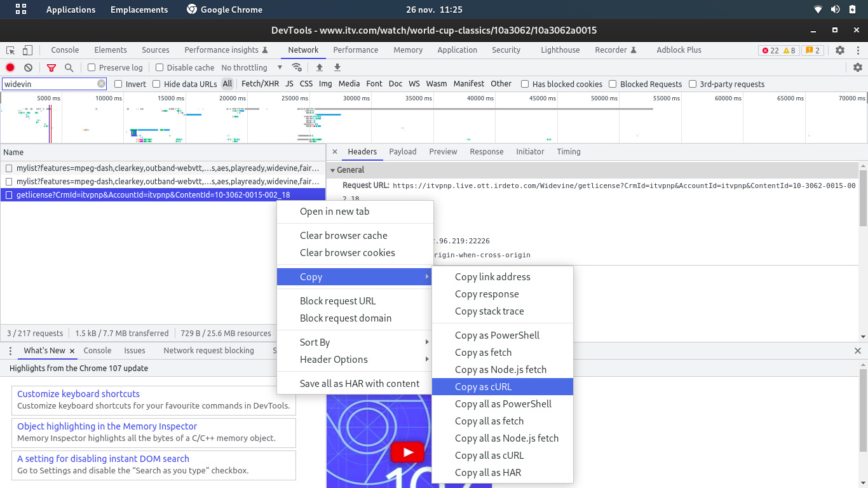The height and width of the screenshot is (488, 868).
Task: Select the Copy context menu entry
Action: tap(355, 276)
